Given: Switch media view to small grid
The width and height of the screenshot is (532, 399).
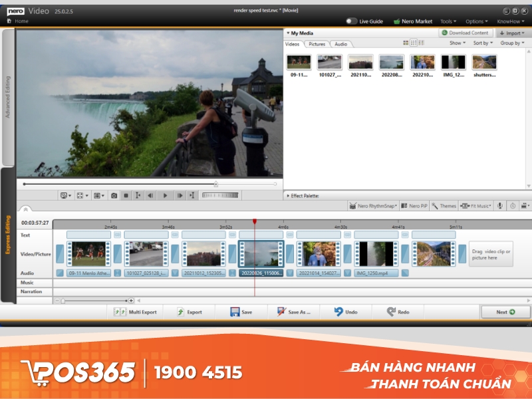Looking at the screenshot, I should pos(413,43).
